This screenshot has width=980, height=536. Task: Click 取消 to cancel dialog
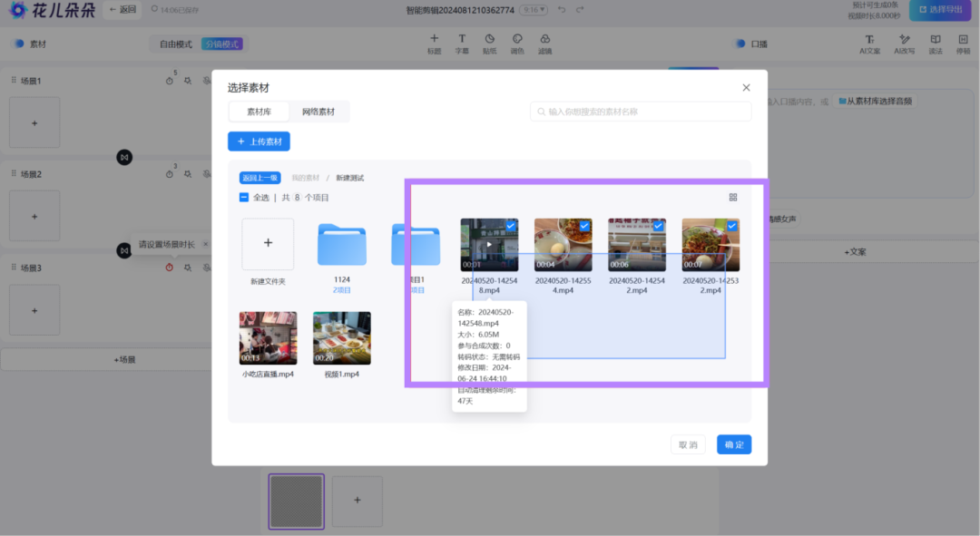point(688,444)
